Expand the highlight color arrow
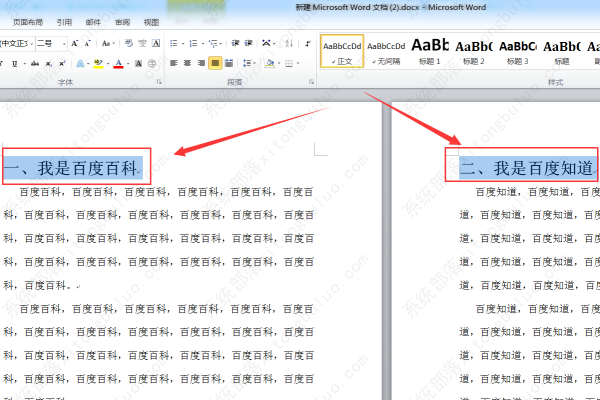Viewport: 600px width, 400px height. point(108,64)
